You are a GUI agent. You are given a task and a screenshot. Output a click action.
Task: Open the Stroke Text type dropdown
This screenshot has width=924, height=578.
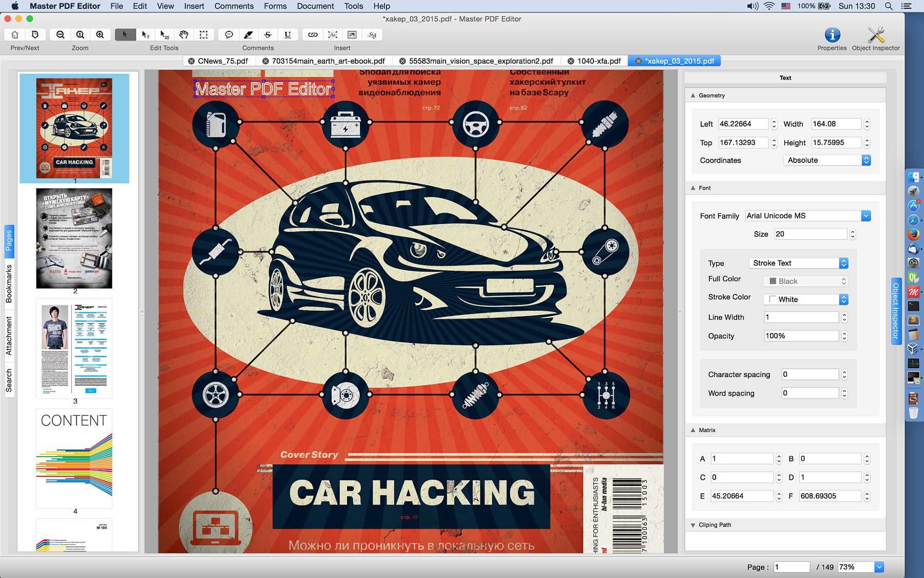click(843, 263)
